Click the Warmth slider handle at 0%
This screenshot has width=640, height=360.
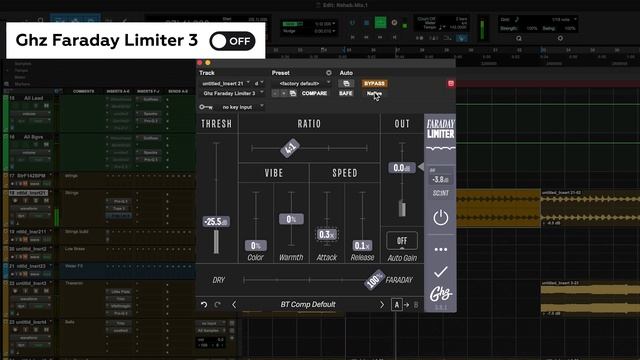[291, 219]
